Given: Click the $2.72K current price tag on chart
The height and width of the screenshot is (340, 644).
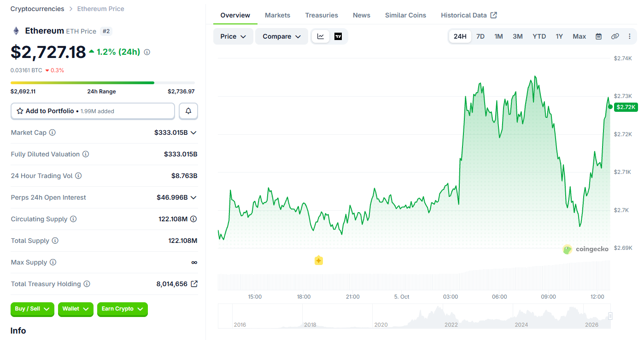Looking at the screenshot, I should coord(626,107).
